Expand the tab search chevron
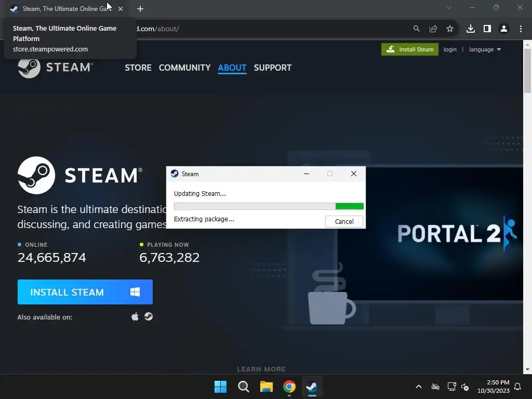The height and width of the screenshot is (399, 532). click(448, 7)
